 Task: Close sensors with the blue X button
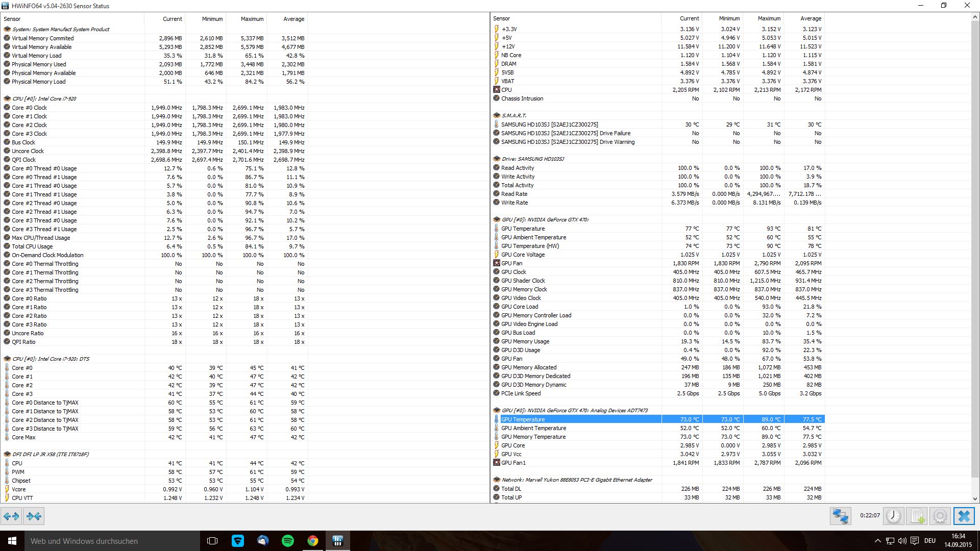click(x=964, y=516)
